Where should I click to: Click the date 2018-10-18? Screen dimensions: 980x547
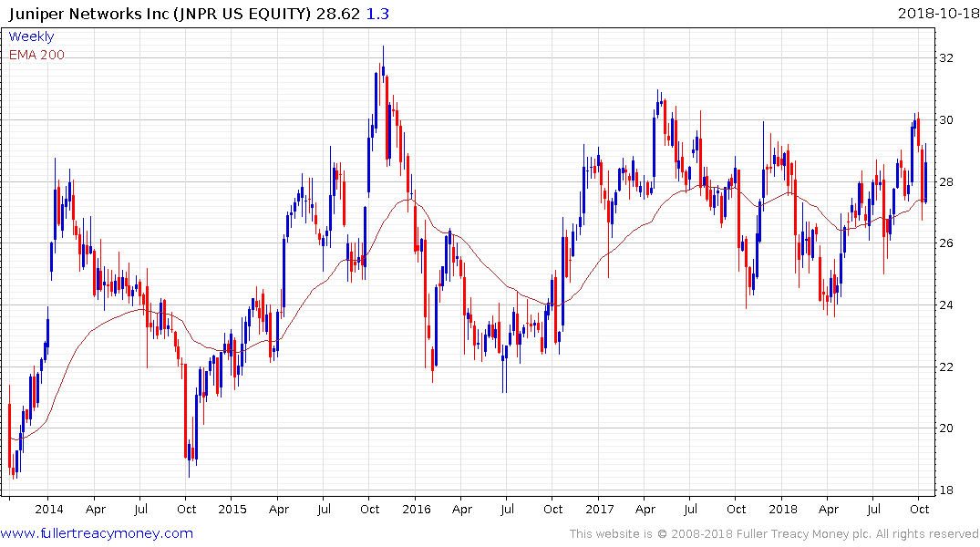click(938, 14)
